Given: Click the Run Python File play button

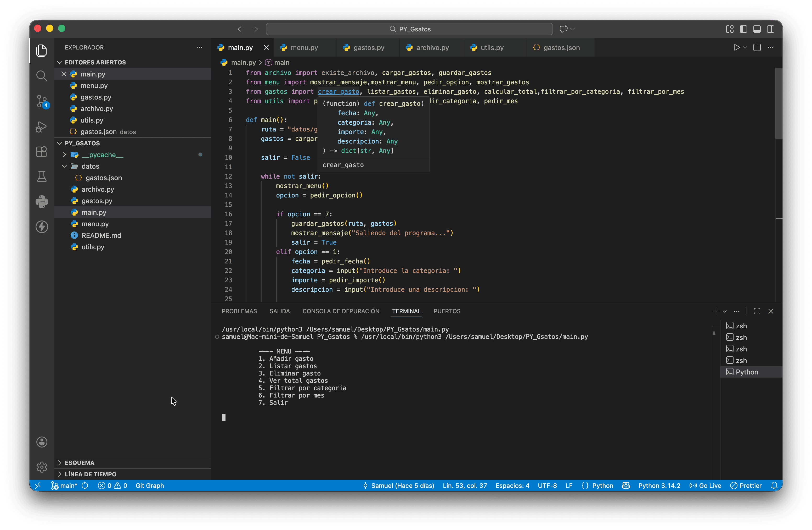Looking at the screenshot, I should pyautogui.click(x=736, y=48).
